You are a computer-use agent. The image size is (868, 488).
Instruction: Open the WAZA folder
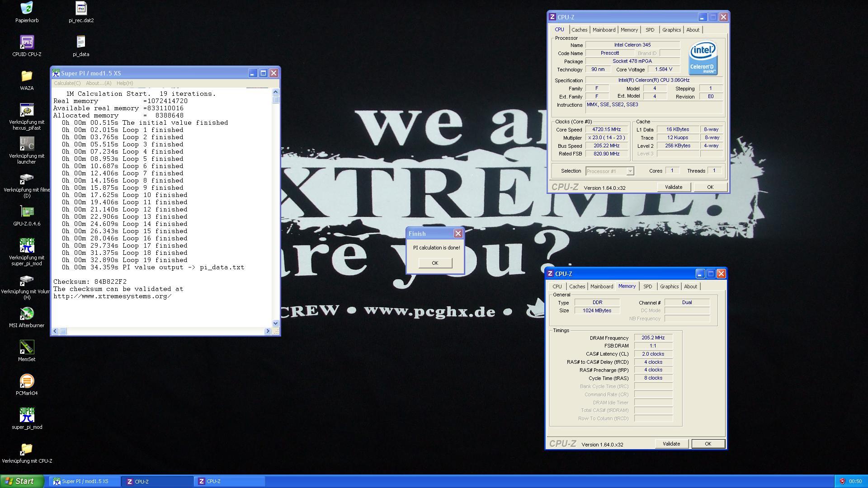(27, 76)
